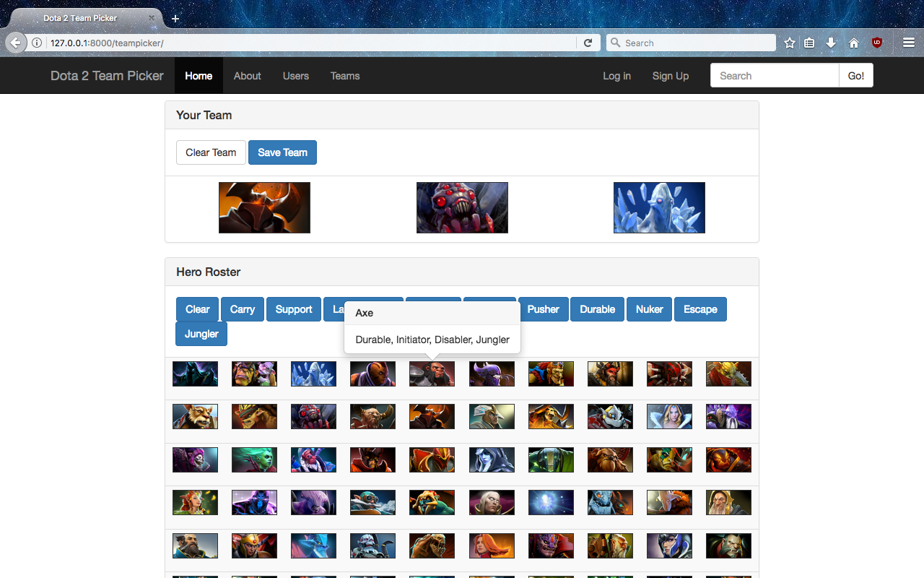Focus the site Search field
The image size is (924, 578).
pos(775,76)
